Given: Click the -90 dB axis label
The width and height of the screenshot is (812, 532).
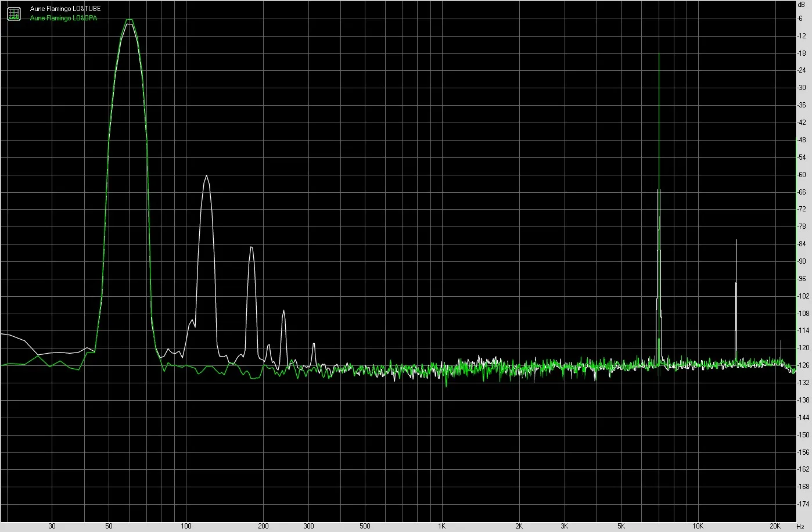Looking at the screenshot, I should (x=802, y=261).
